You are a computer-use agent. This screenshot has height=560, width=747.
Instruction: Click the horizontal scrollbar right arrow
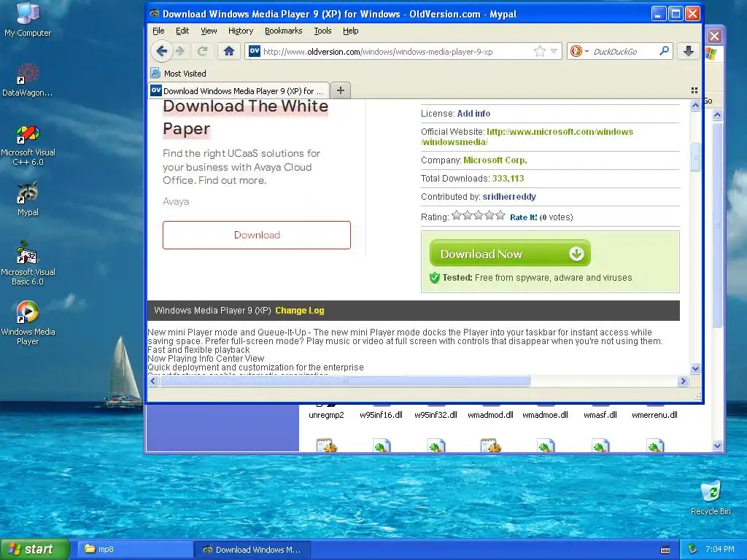(683, 381)
